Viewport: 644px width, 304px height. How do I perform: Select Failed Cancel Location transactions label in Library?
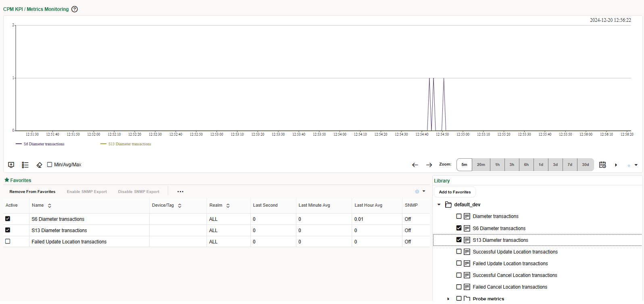point(510,287)
